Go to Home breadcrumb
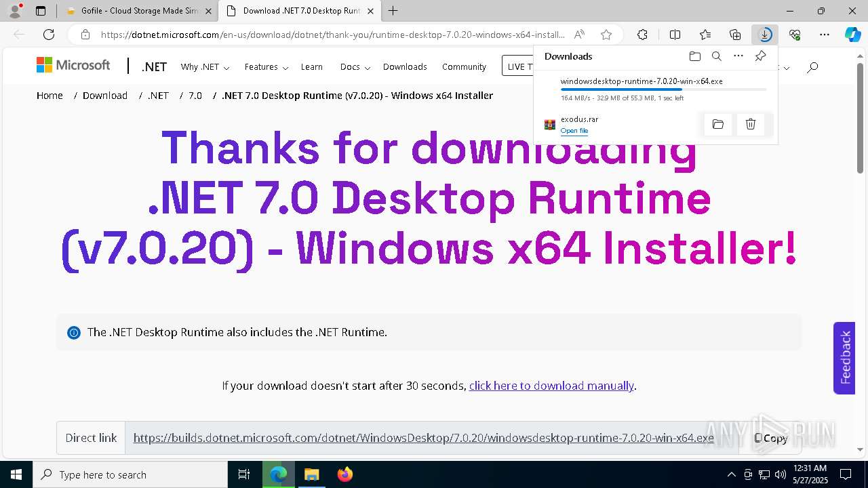 50,96
